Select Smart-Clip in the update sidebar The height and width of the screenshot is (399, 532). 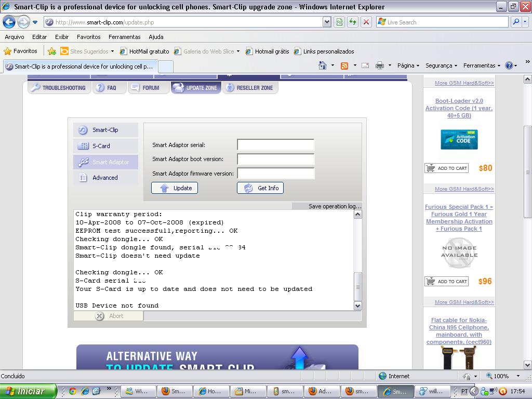coord(105,130)
